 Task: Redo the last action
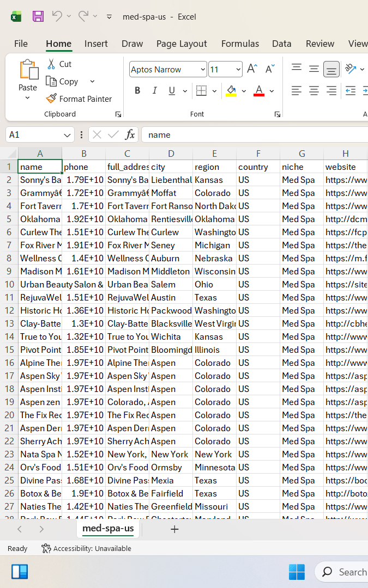tap(83, 16)
